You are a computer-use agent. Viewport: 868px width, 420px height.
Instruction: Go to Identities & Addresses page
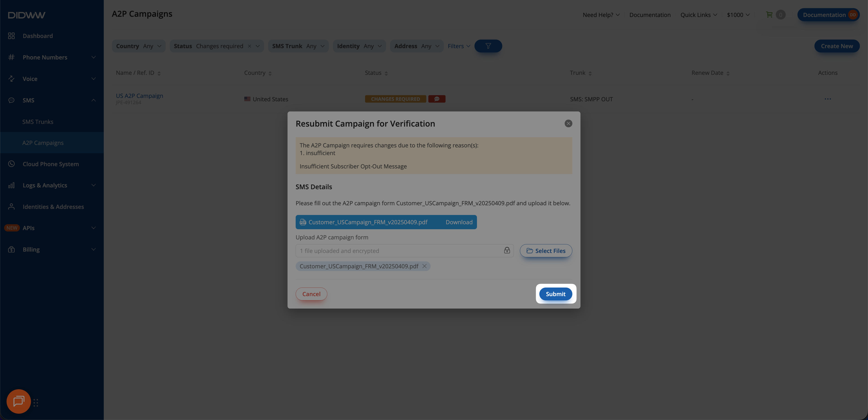(x=53, y=207)
